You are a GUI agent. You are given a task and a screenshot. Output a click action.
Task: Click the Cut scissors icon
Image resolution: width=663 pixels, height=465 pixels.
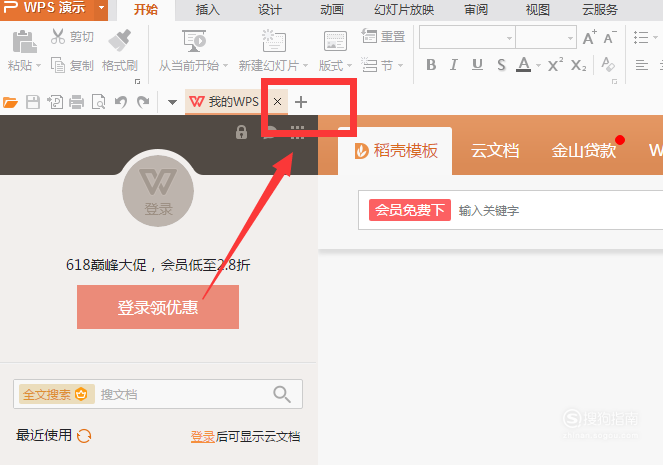(x=58, y=36)
